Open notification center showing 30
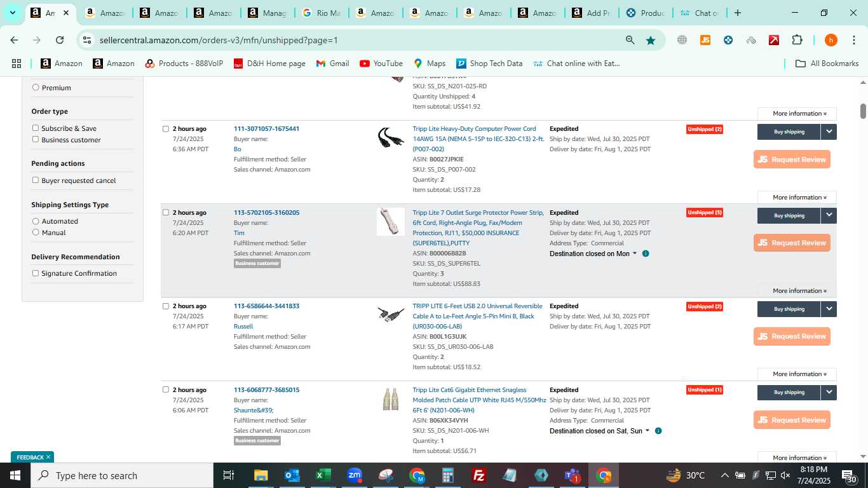The width and height of the screenshot is (868, 488). [x=850, y=475]
